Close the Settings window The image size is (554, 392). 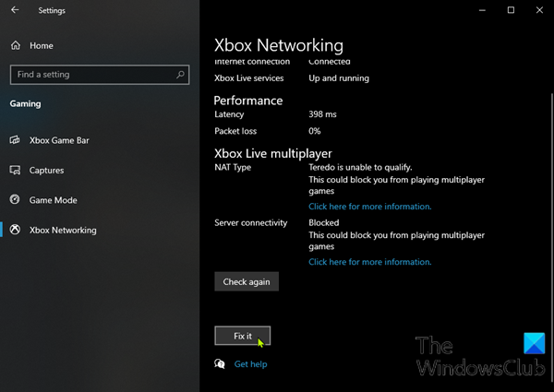click(x=539, y=10)
